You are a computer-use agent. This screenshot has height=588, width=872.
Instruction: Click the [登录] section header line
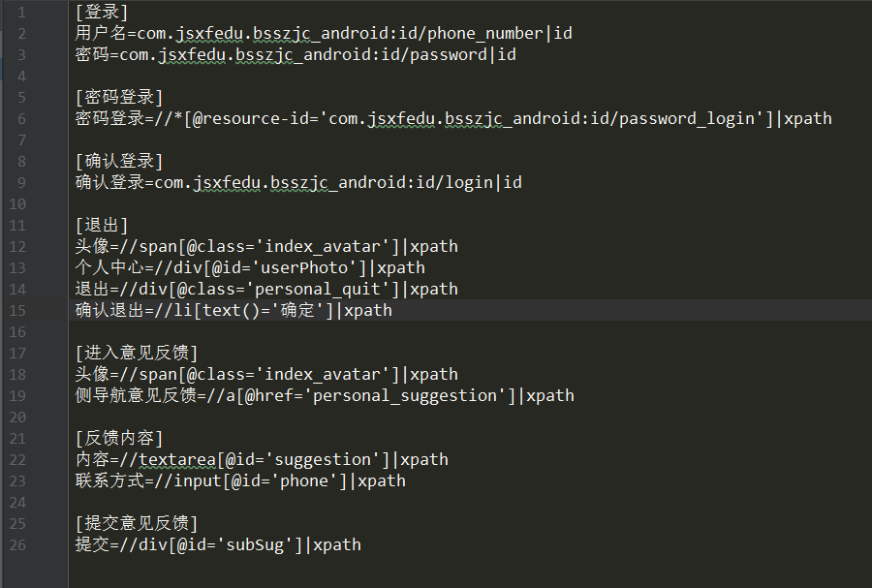tap(102, 13)
